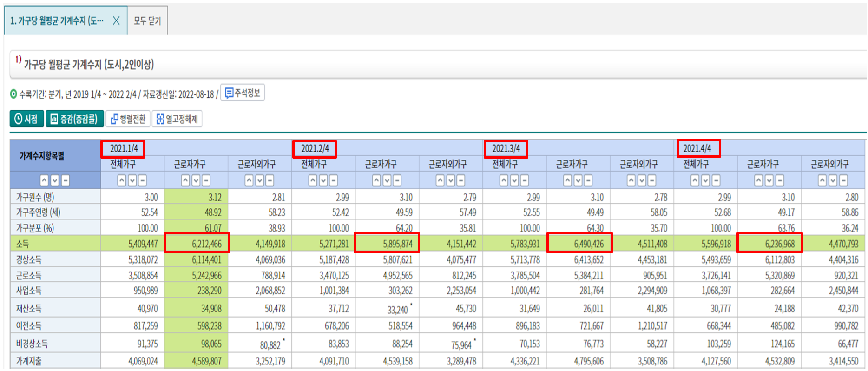Screen dimensions: 868x371
Task: Select the 비경상소득 row label
Action: (x=32, y=344)
